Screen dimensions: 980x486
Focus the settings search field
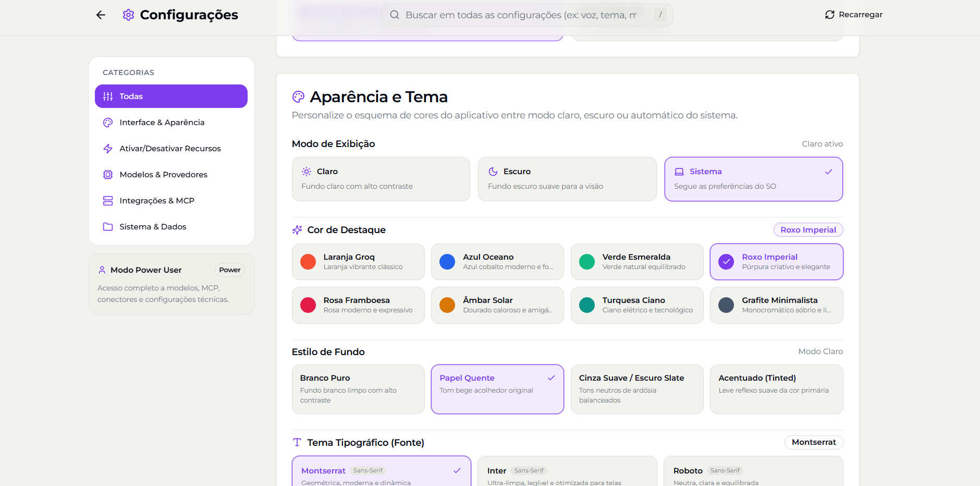click(x=527, y=15)
